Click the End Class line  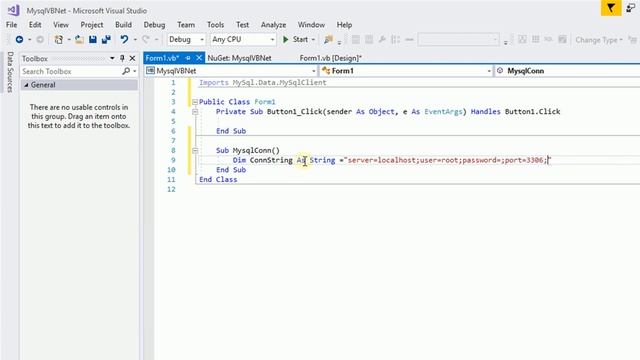pyautogui.click(x=218, y=180)
